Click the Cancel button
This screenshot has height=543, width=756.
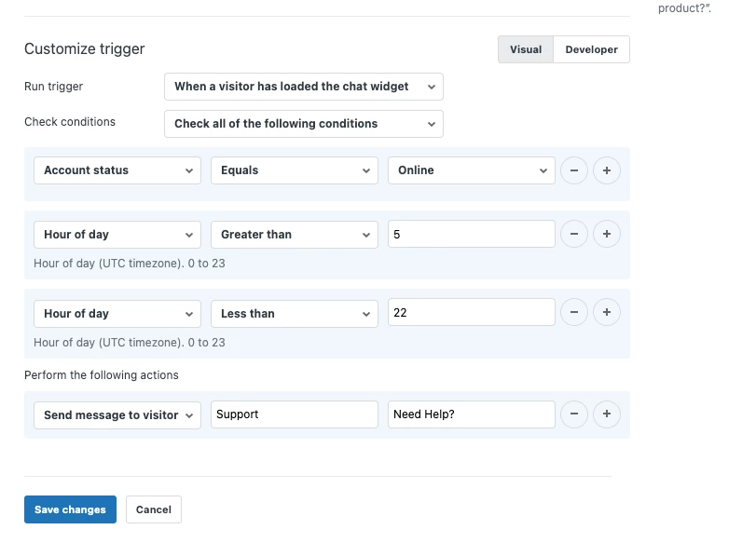point(154,509)
